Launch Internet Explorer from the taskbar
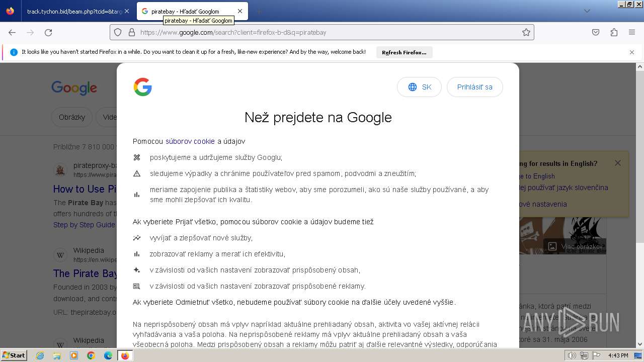Screen dimensions: 644x362 40,355
